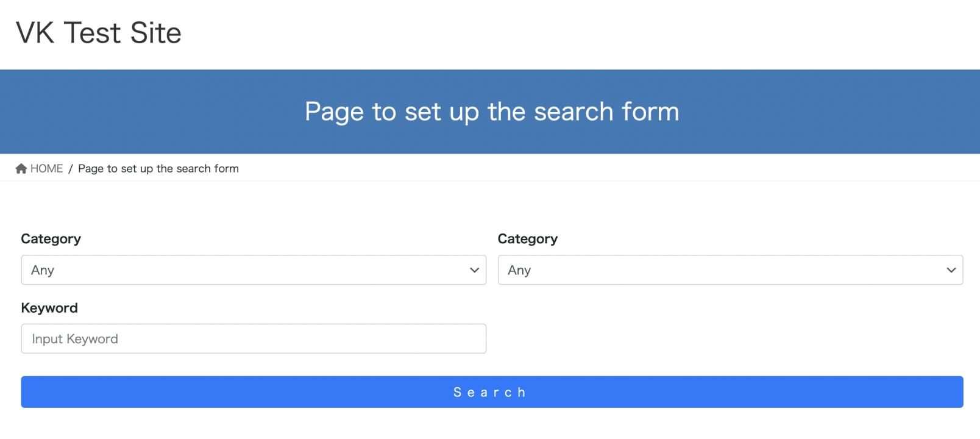Click inside the Input Keyword field
Viewport: 980px width, 439px height.
254,338
